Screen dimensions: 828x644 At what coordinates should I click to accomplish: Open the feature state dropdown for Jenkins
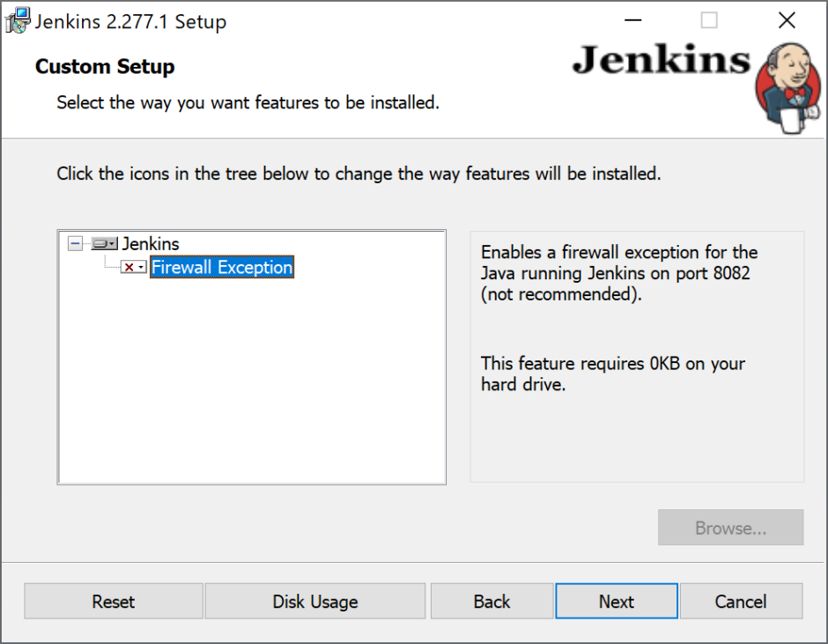pyautogui.click(x=115, y=243)
